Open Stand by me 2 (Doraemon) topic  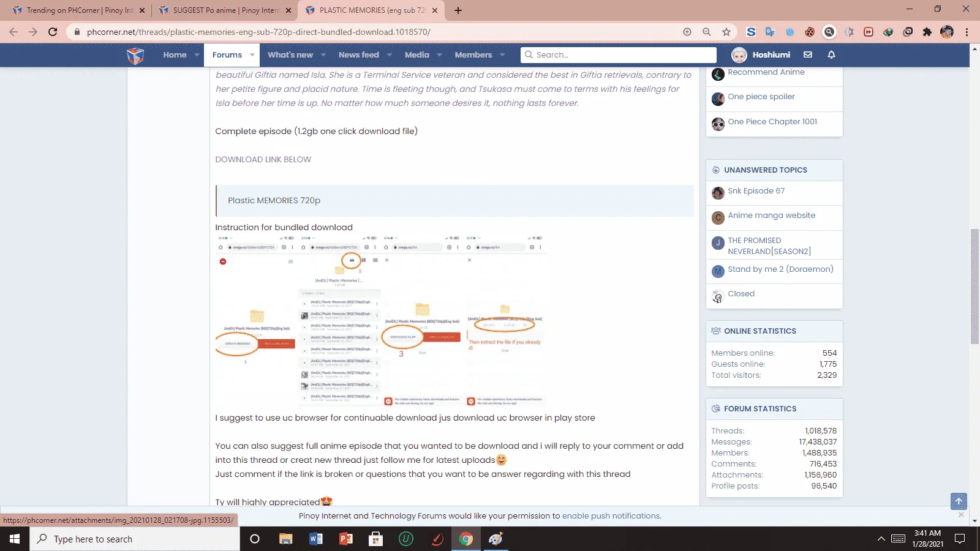(x=780, y=269)
